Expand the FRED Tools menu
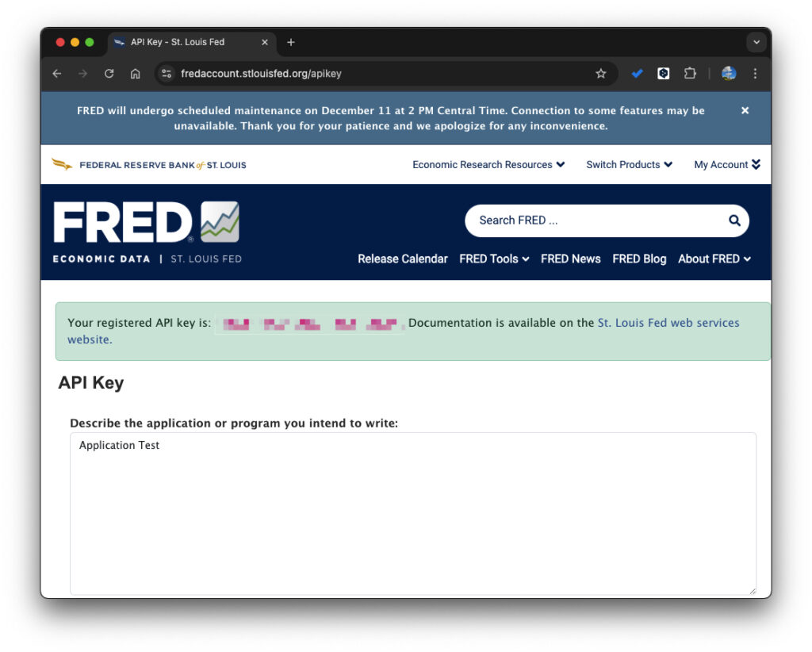The image size is (812, 652). 494,259
